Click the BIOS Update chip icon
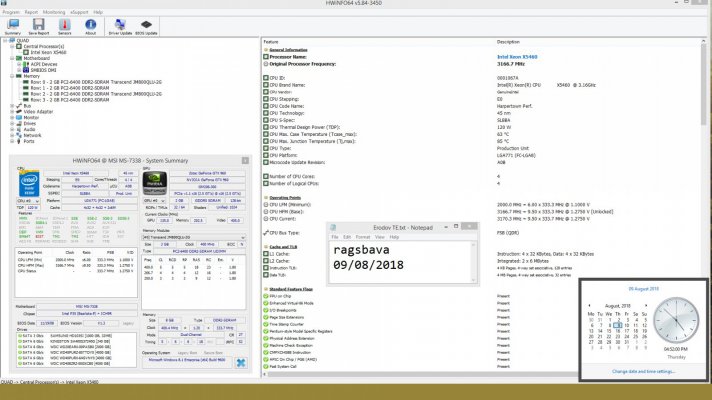This screenshot has width=712, height=400. [146, 26]
